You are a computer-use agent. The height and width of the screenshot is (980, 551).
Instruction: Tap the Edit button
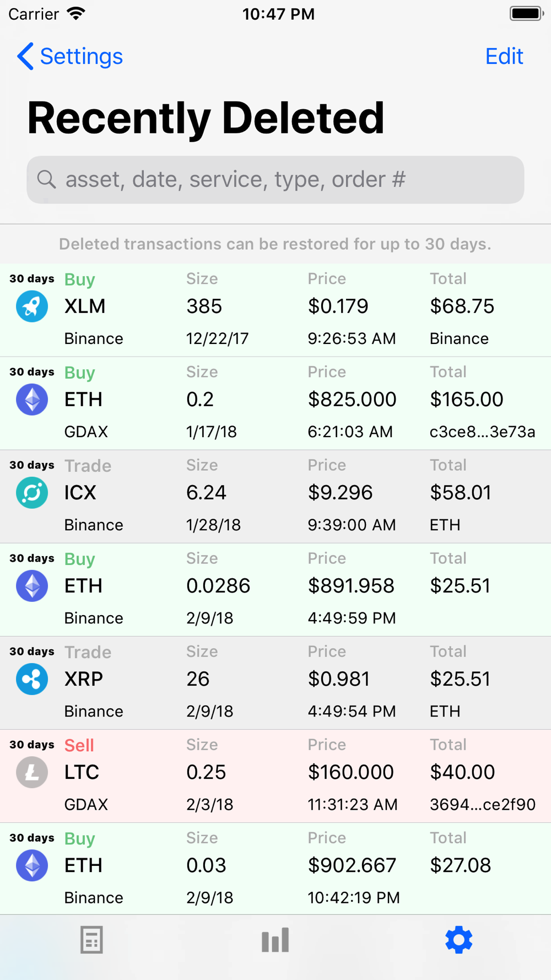504,56
